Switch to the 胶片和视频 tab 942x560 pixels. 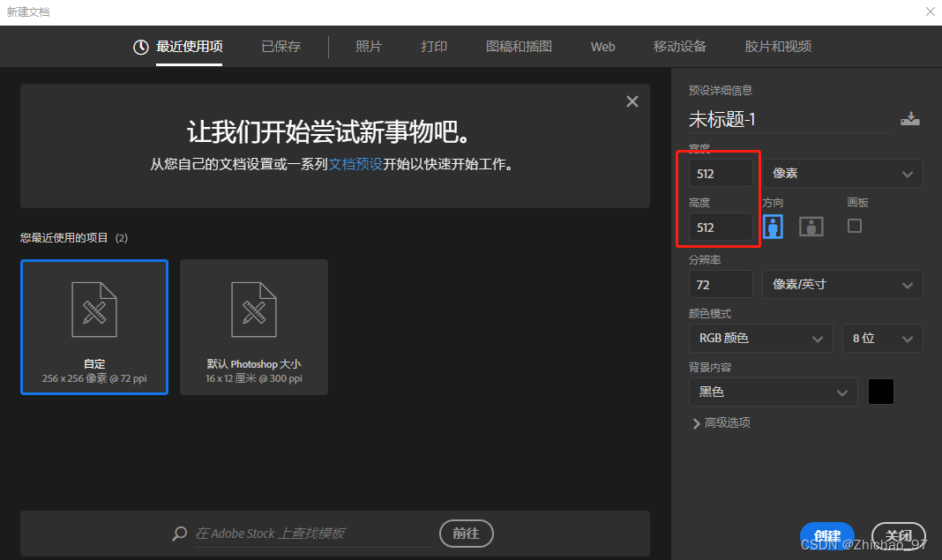coord(778,47)
